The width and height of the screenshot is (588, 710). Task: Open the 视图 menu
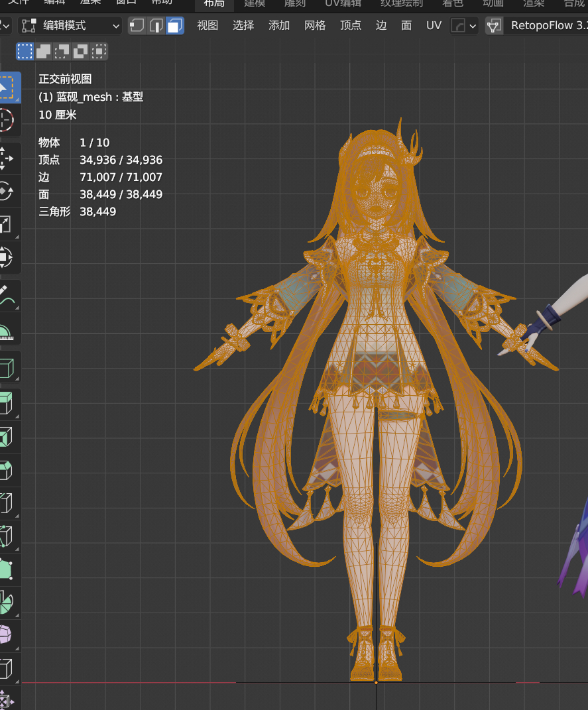[207, 25]
